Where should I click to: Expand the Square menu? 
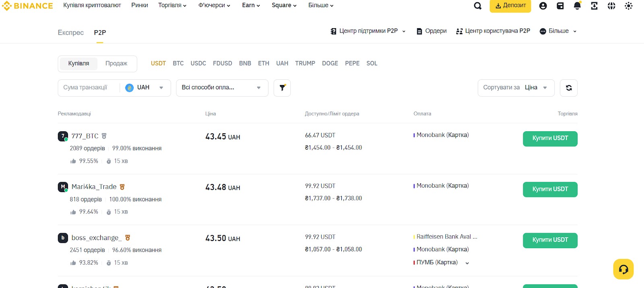(284, 5)
